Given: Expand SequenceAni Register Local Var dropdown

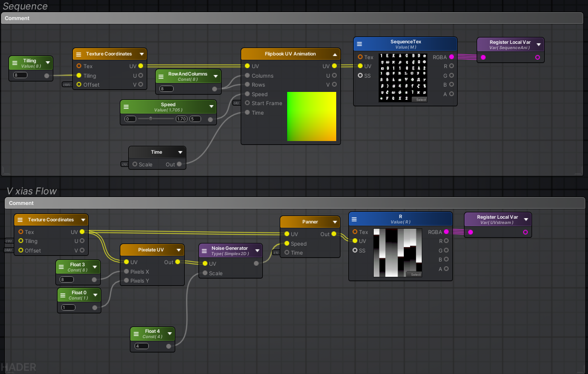Looking at the screenshot, I should pyautogui.click(x=538, y=44).
